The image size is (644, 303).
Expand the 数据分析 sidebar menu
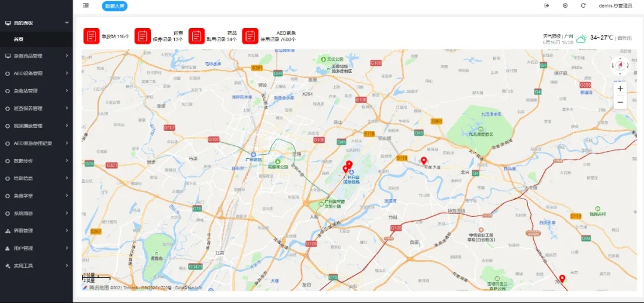click(x=36, y=161)
